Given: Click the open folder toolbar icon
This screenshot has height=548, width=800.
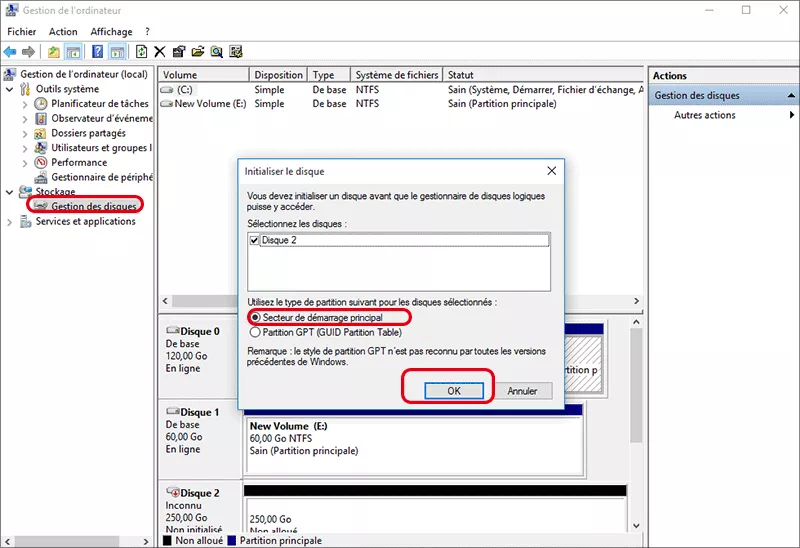Looking at the screenshot, I should coord(198,51).
